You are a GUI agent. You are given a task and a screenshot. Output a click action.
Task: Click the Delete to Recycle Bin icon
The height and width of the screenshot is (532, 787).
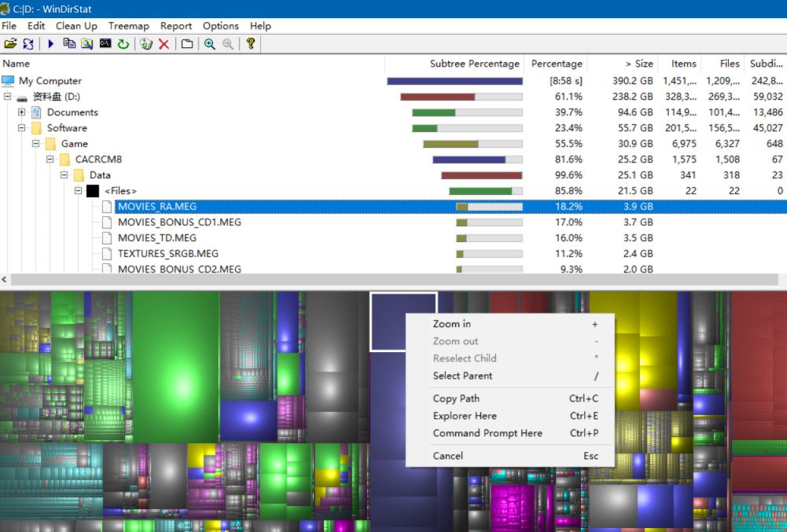coord(146,44)
